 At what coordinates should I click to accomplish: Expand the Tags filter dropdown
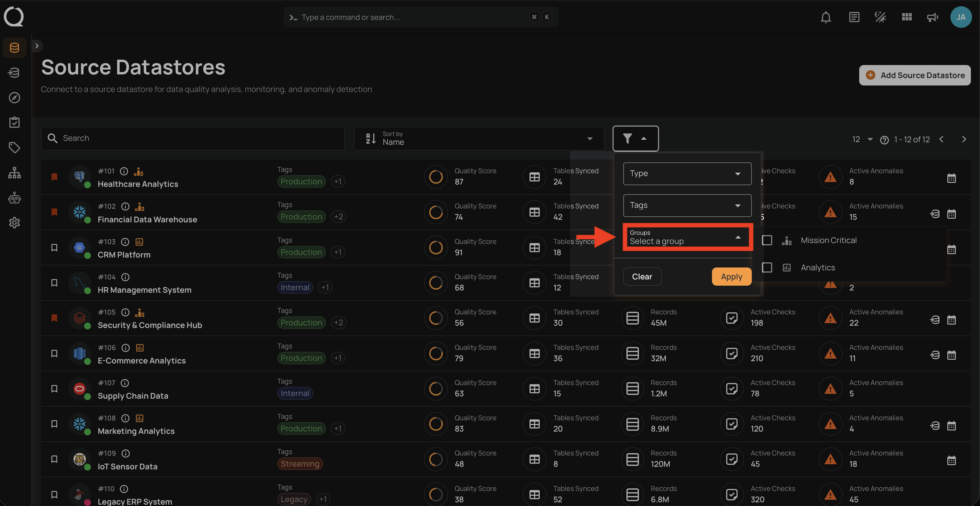pyautogui.click(x=687, y=206)
